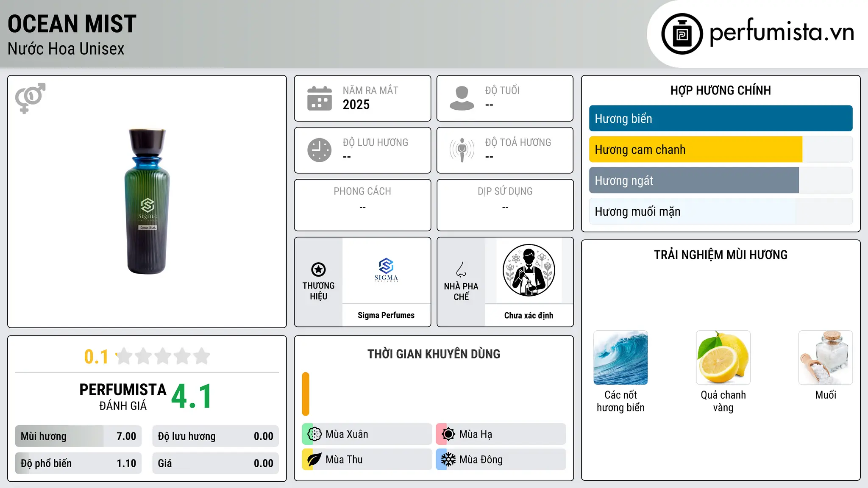The height and width of the screenshot is (488, 868).
Task: Click the five-star rating row
Action: click(163, 356)
